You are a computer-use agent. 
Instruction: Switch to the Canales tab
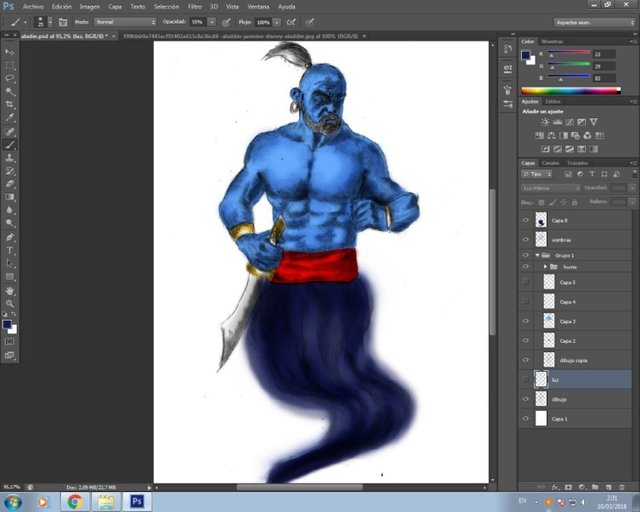click(551, 163)
